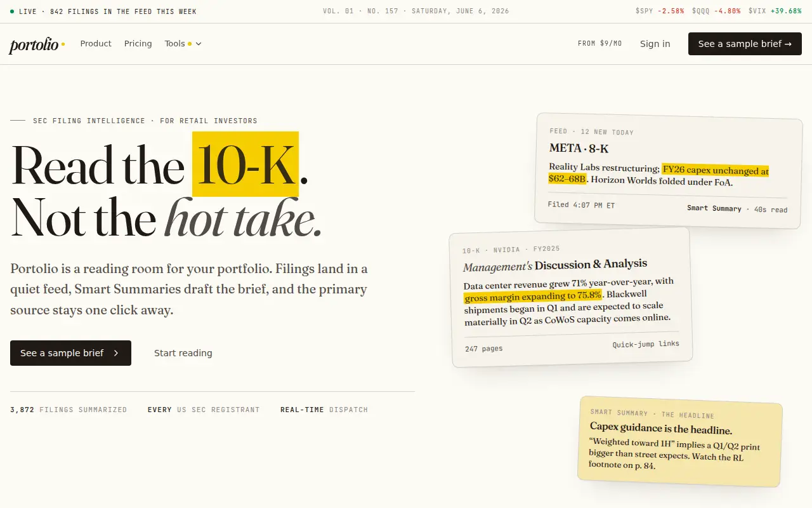Click the Sign in link
Viewport: 812px width, 508px height.
tap(655, 44)
